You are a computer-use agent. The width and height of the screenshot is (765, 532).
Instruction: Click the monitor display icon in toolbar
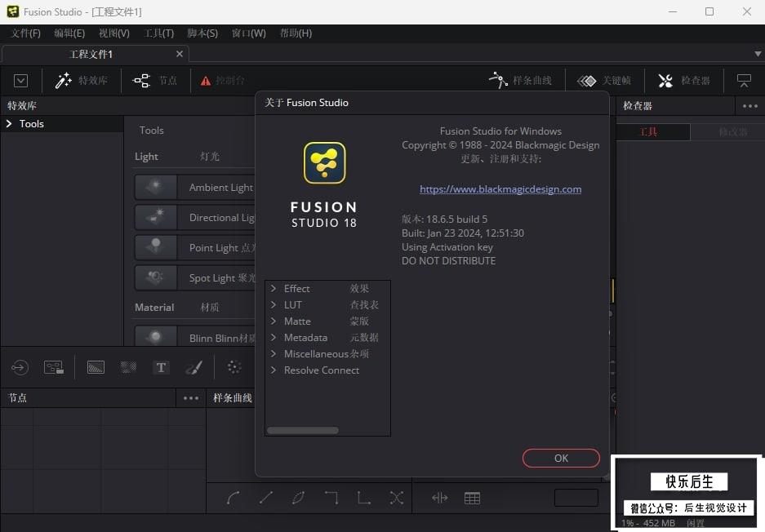point(744,81)
